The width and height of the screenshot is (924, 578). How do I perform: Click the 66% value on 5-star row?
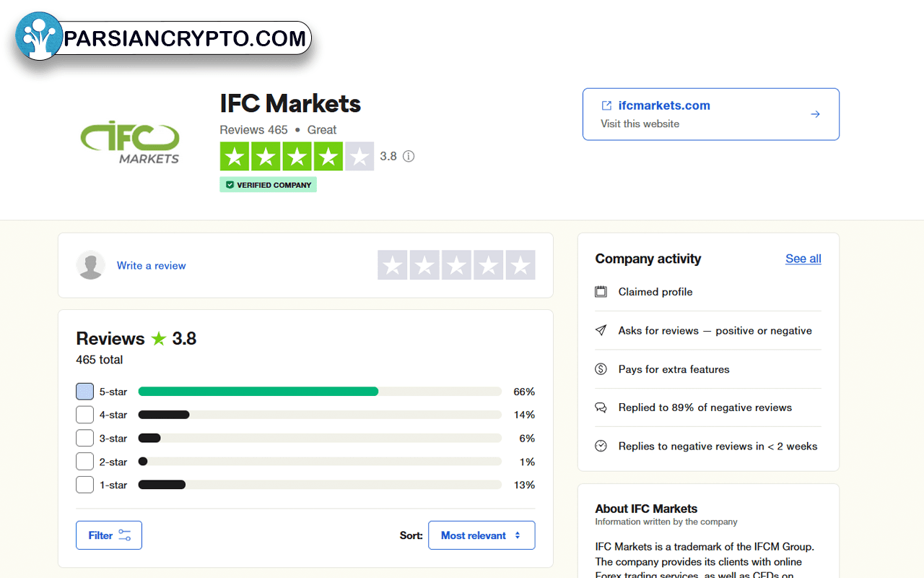point(524,392)
